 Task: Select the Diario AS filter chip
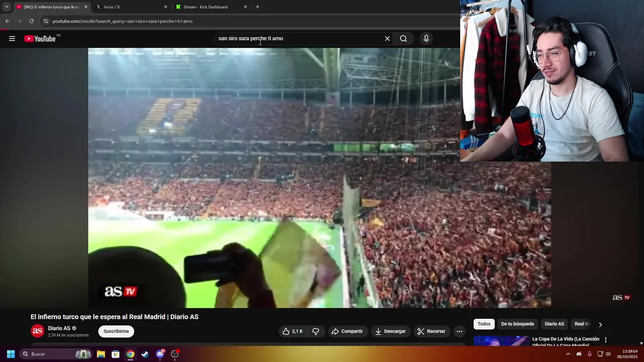tap(554, 324)
